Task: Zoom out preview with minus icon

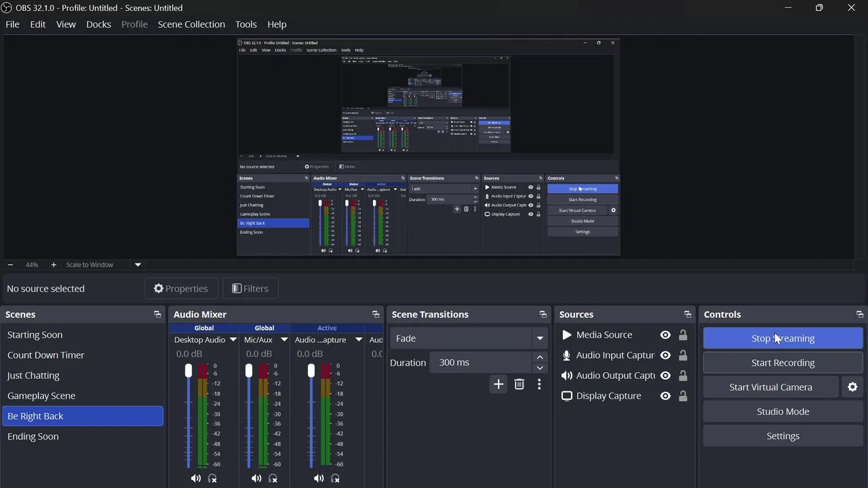Action: 10,265
